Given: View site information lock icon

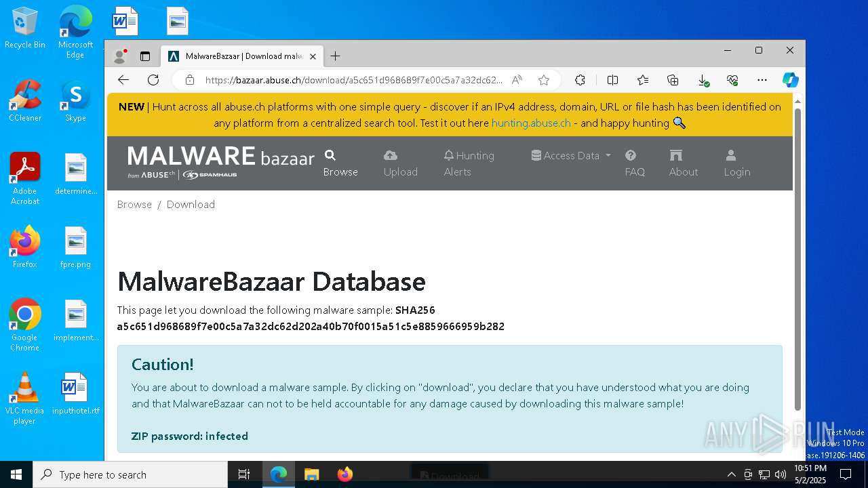Looking at the screenshot, I should click(190, 80).
